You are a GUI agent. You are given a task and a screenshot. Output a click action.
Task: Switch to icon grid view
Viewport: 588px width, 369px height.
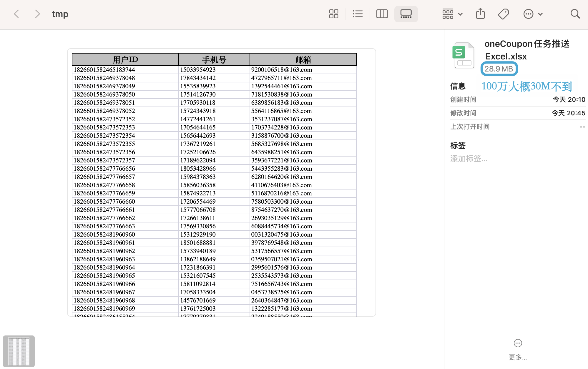(x=333, y=14)
